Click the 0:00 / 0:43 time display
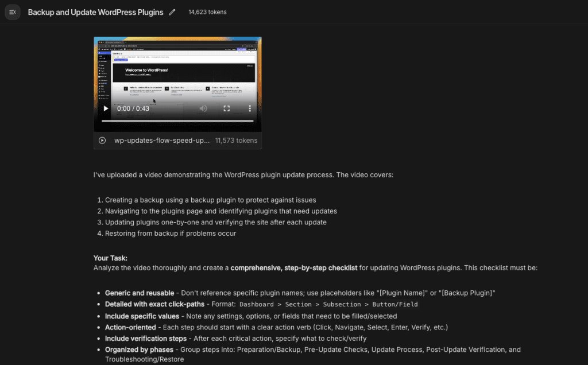Image resolution: width=588 pixels, height=365 pixels. [x=133, y=108]
